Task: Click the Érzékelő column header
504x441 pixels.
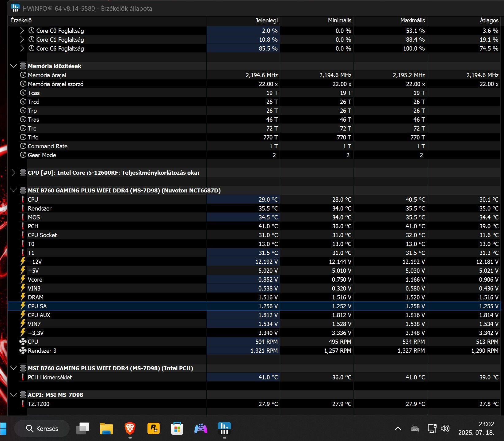Action: coord(107,21)
